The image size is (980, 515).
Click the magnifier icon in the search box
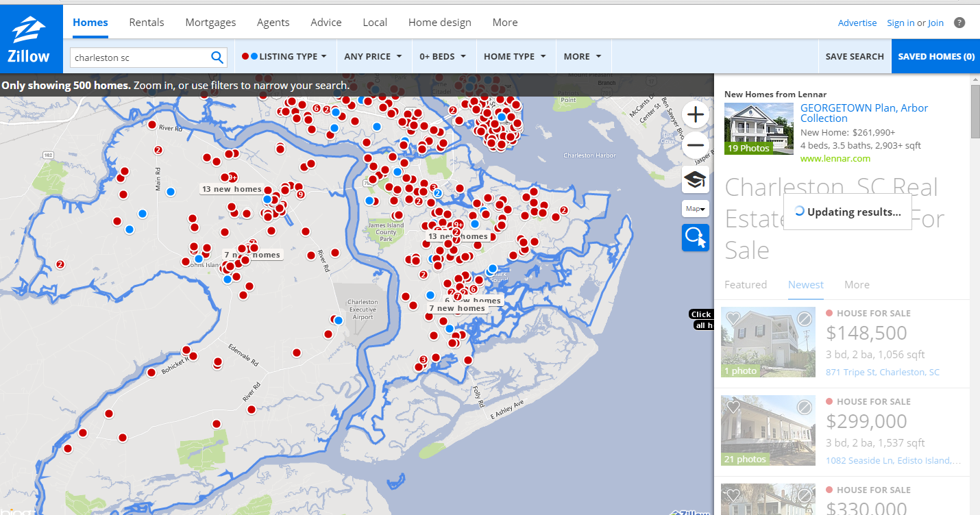point(217,58)
